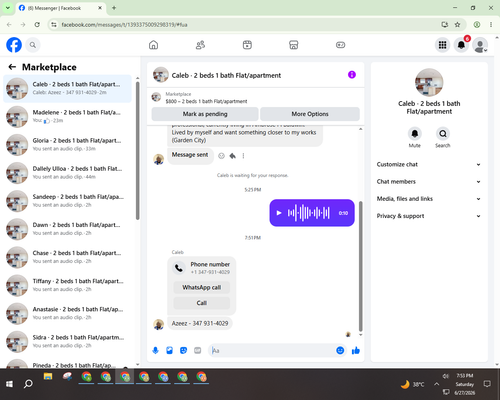Screen dimensions: 500x400
Task: Mute the conversation with bell icon
Action: click(415, 134)
